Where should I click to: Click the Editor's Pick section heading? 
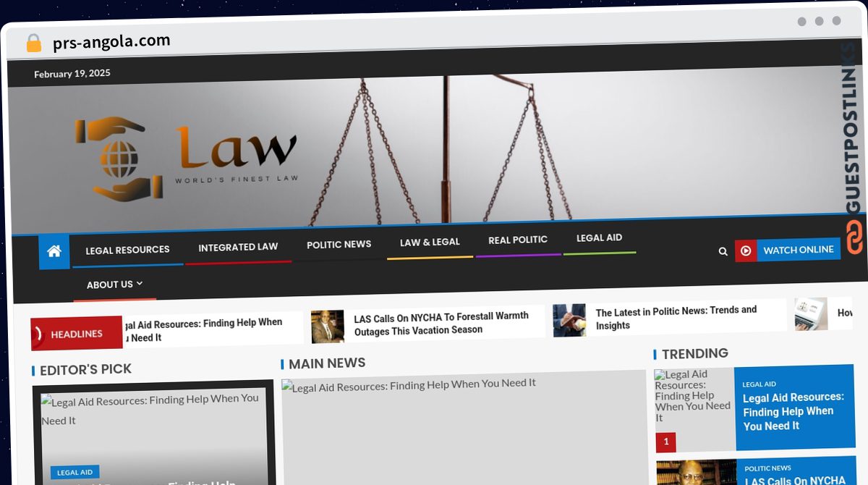pos(85,370)
